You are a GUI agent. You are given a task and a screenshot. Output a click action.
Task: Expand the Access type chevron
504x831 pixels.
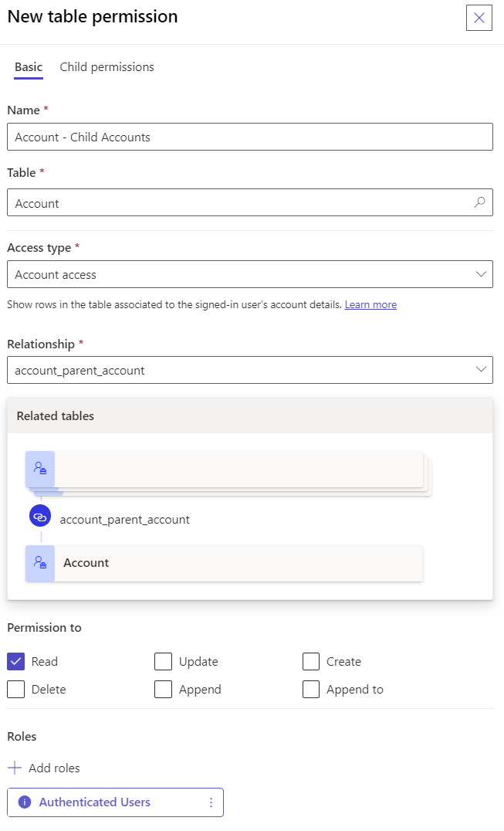[x=480, y=274]
